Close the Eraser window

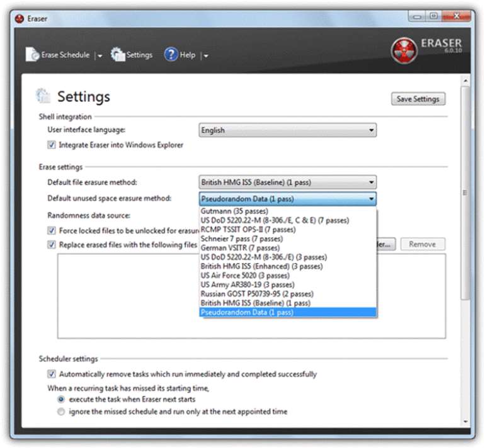pos(456,16)
